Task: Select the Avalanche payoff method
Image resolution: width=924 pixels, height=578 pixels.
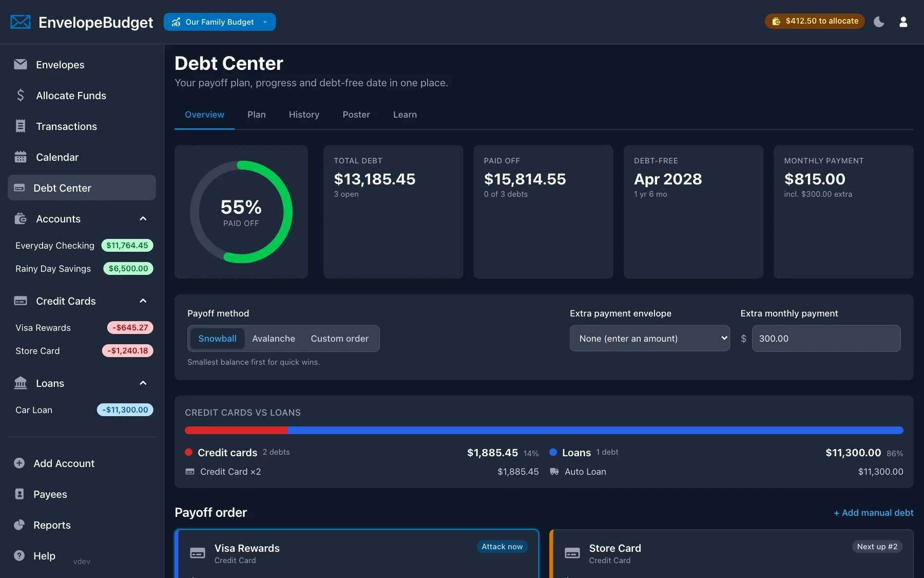Action: [274, 339]
